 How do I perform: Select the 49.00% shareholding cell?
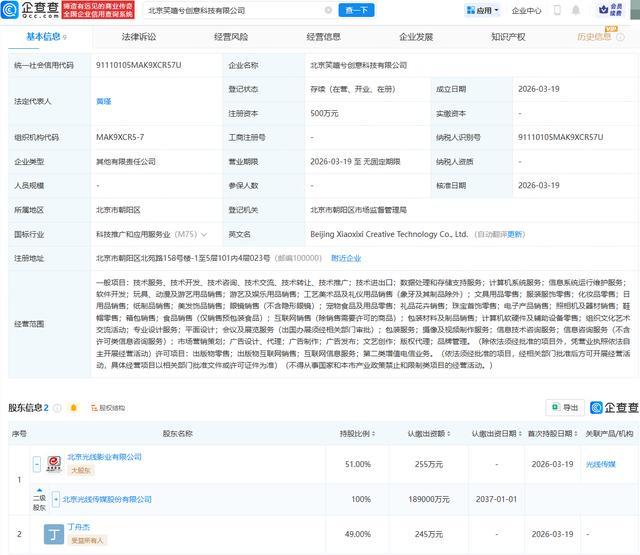pos(358,534)
